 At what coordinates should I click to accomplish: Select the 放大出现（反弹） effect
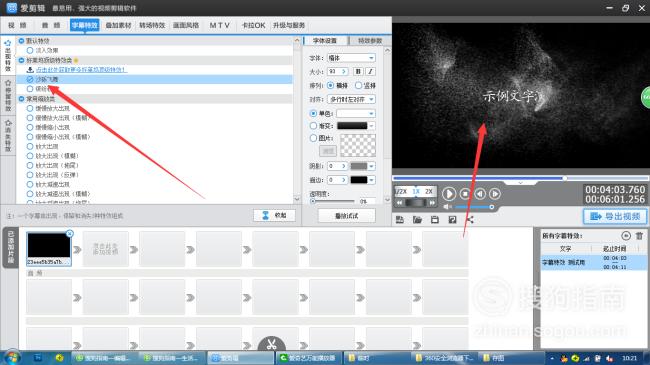[x=30, y=175]
